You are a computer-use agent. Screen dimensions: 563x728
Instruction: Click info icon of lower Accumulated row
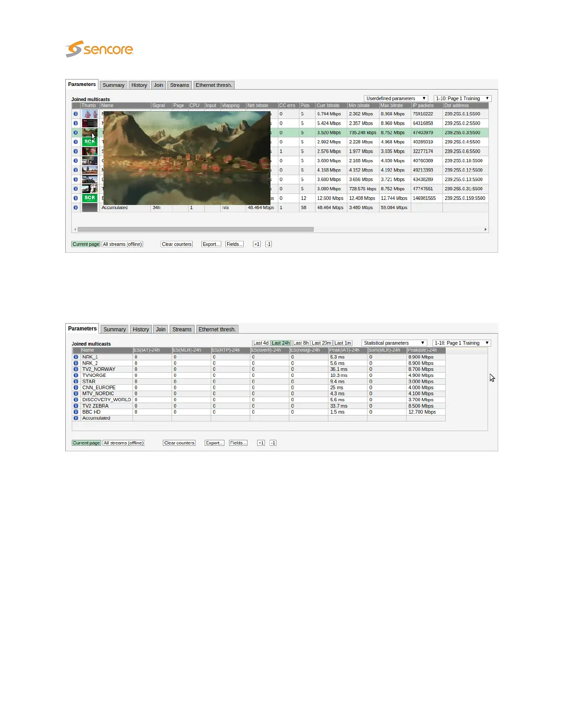[76, 418]
